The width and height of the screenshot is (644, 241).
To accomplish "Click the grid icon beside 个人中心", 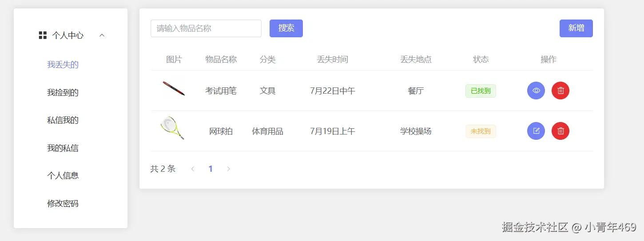I will tap(43, 36).
